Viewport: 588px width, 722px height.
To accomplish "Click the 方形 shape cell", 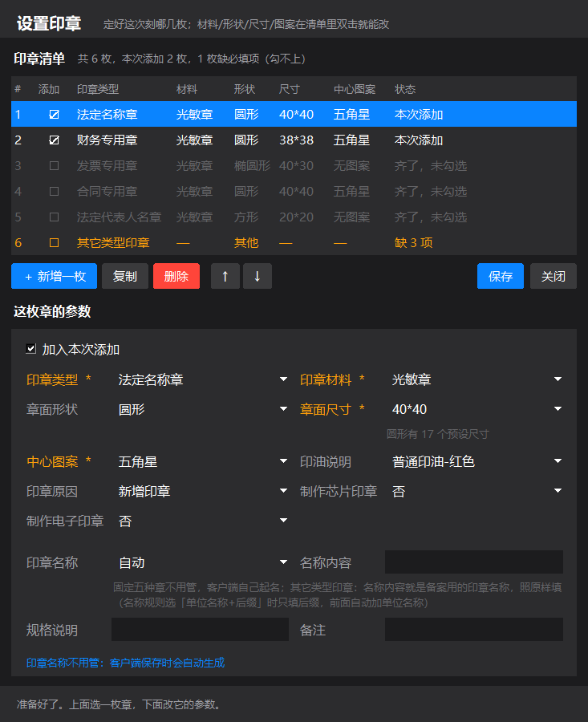I will tap(246, 217).
